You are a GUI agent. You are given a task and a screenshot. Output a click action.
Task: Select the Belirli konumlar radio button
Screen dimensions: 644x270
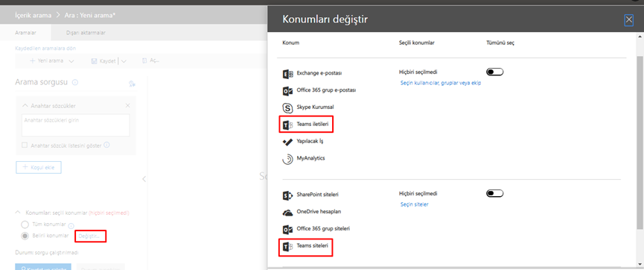pyautogui.click(x=25, y=236)
